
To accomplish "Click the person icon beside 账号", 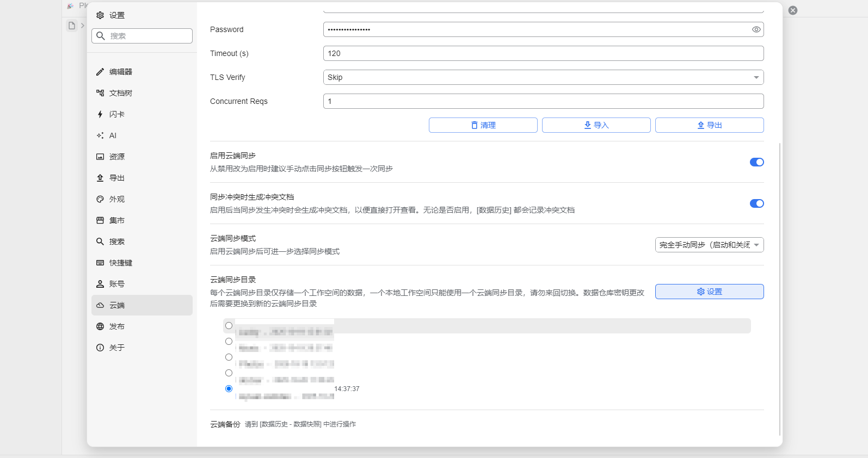I will point(100,284).
